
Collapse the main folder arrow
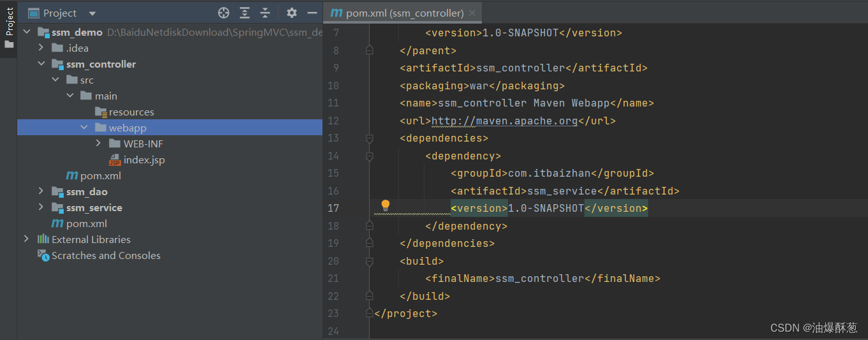(70, 96)
